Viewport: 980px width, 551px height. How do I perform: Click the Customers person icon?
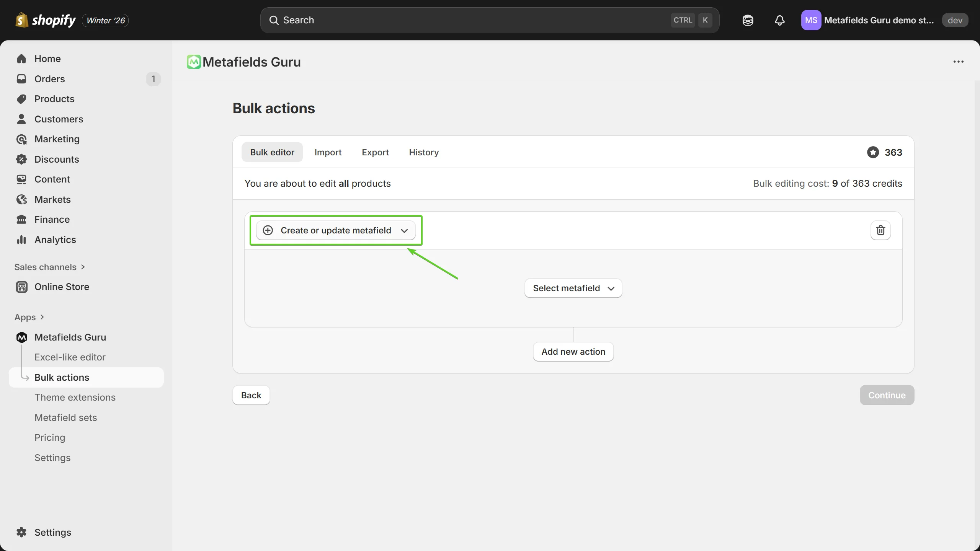click(21, 119)
